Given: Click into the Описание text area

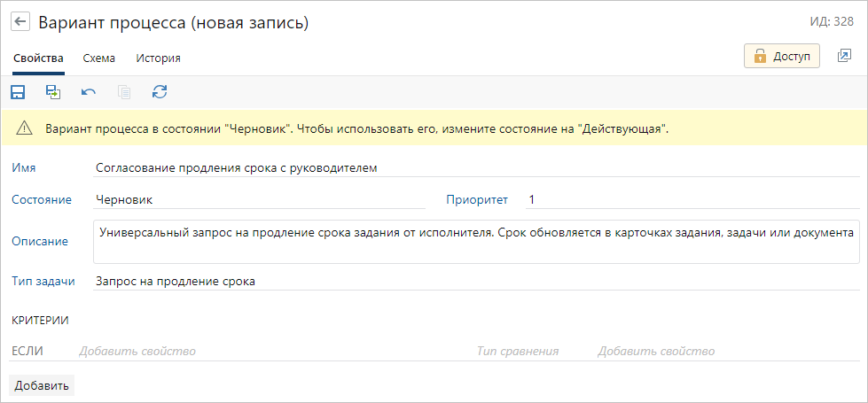Looking at the screenshot, I should (x=476, y=242).
